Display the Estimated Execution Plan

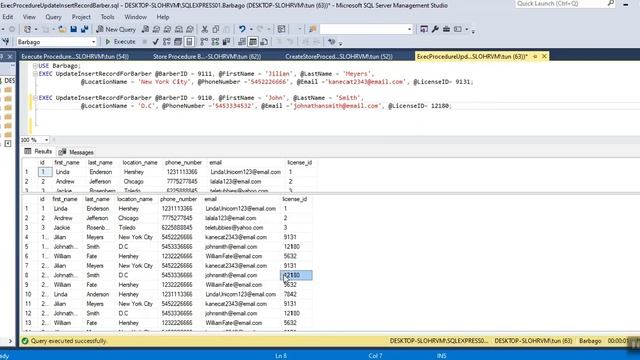(x=167, y=42)
